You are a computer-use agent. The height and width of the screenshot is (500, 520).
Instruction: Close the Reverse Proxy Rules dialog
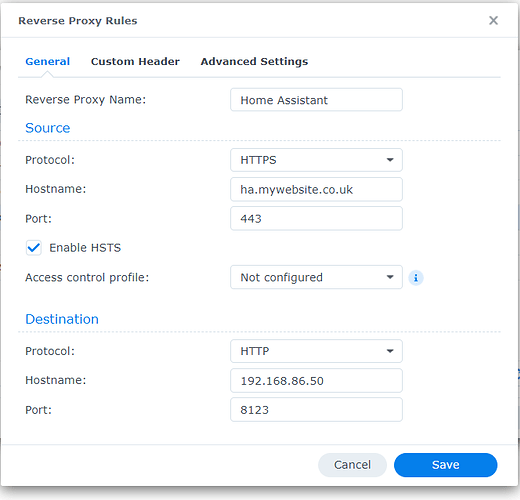tap(493, 20)
